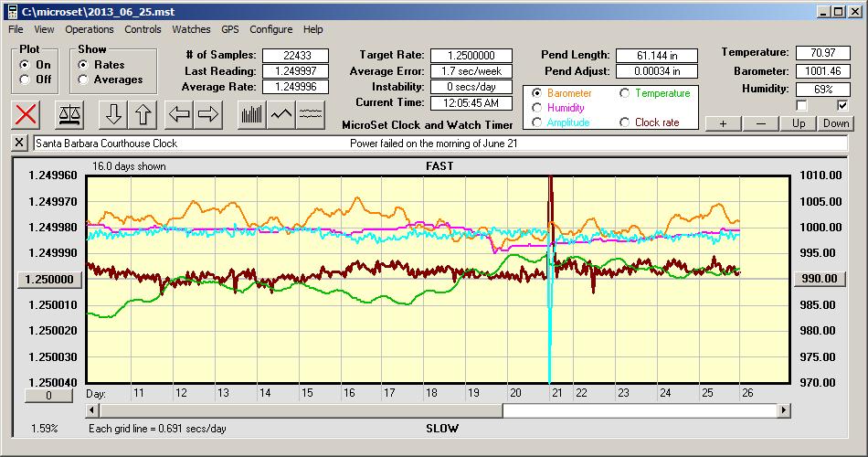Open the Operations menu

[90, 29]
